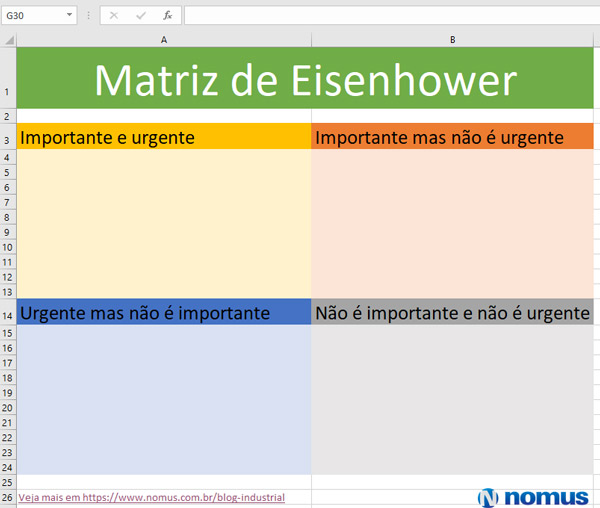Screen dimensions: 600x508
Task: Open the Name Box dropdown arrow
Action: click(69, 16)
